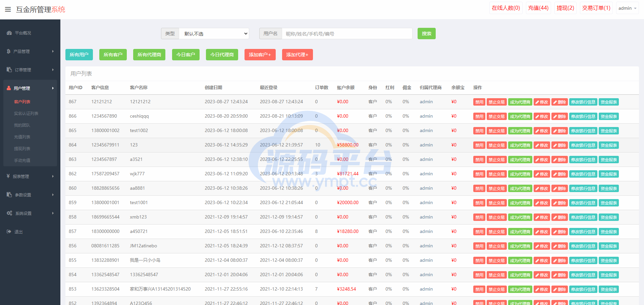644x305 pixels.
Task: Open the admin account dropdown
Action: (627, 8)
